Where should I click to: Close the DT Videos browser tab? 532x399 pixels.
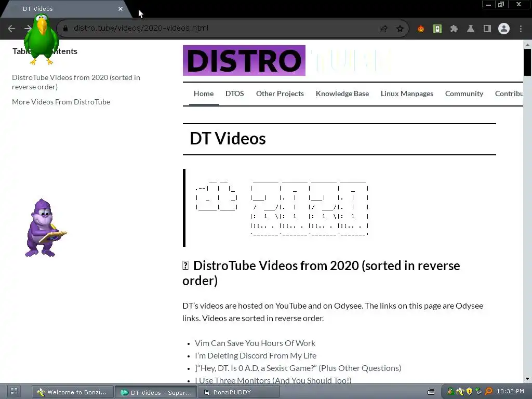pyautogui.click(x=121, y=9)
